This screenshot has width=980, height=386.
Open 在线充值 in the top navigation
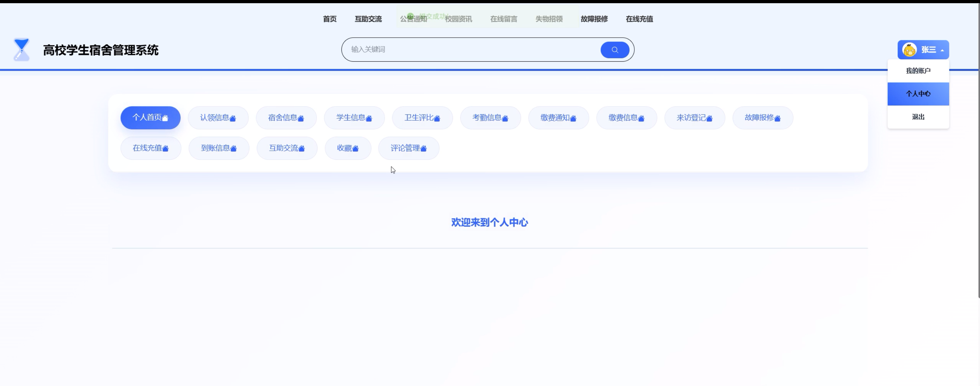(x=639, y=19)
